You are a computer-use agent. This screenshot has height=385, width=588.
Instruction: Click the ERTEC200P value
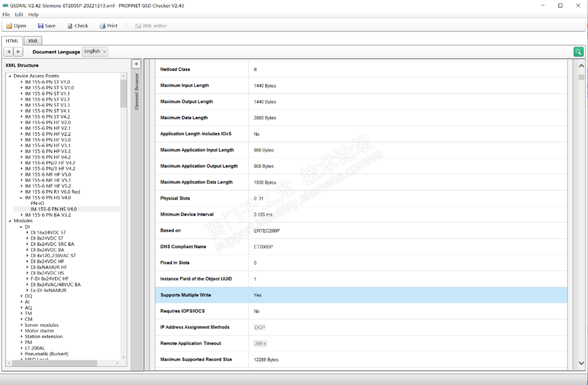(267, 231)
